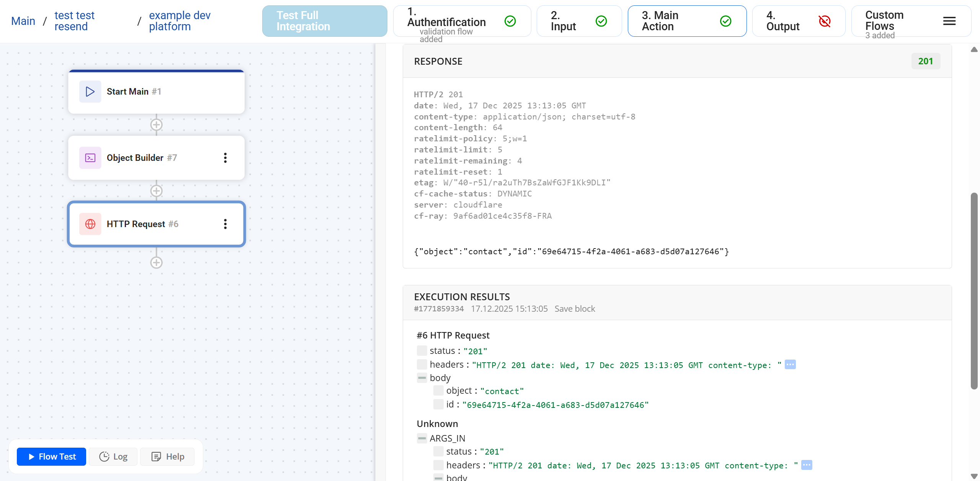
Task: Click the Start Main play icon
Action: pyautogui.click(x=90, y=92)
